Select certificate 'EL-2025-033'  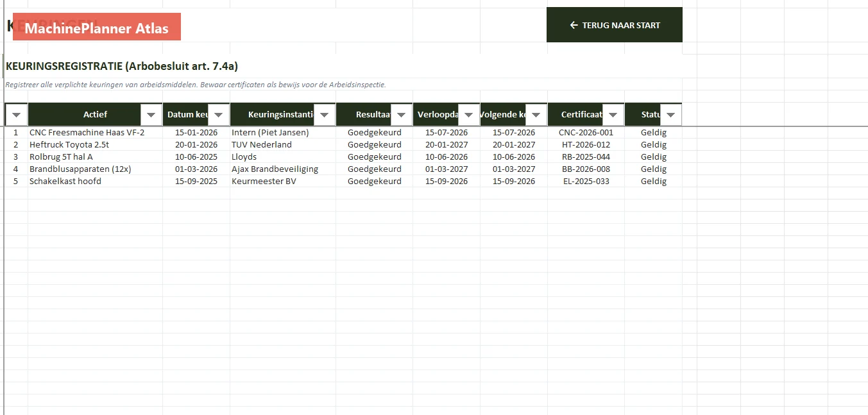586,182
